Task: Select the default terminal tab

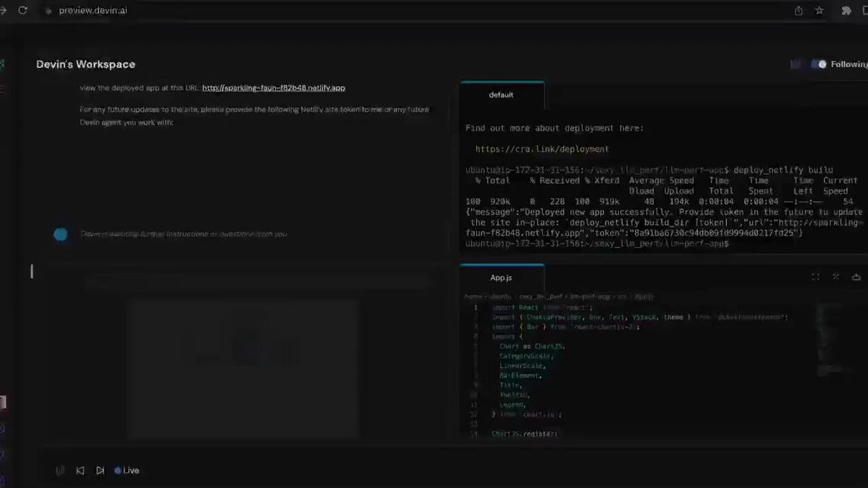Action: 501,95
